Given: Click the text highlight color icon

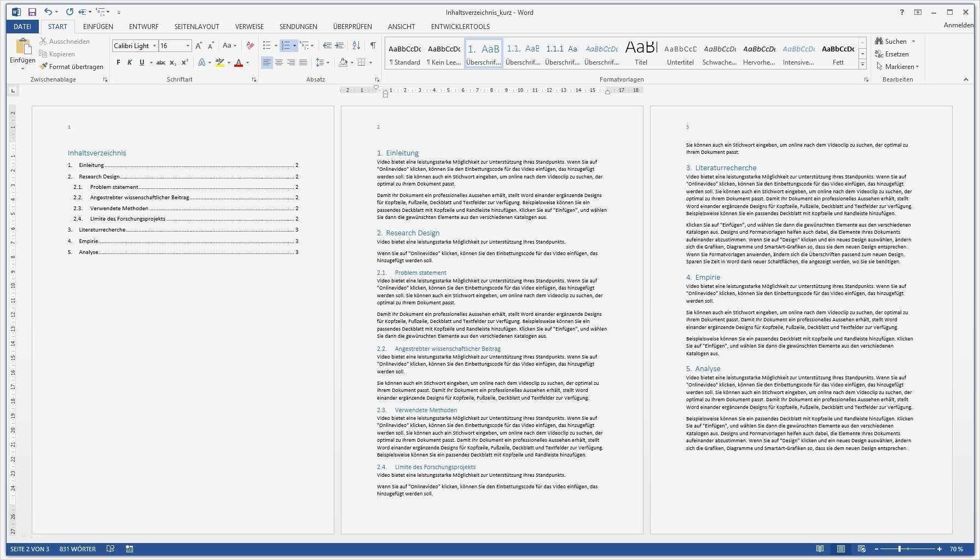Looking at the screenshot, I should tap(218, 62).
